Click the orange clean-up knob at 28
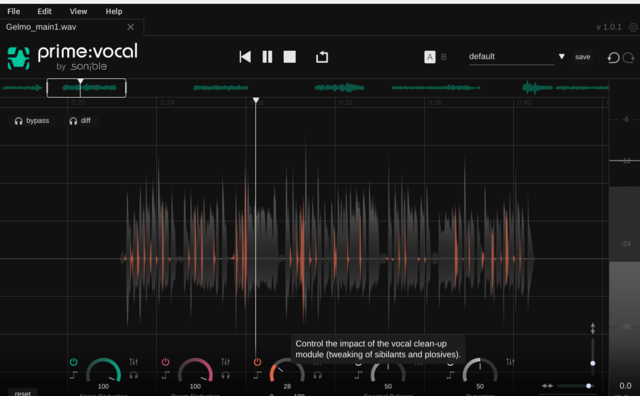640x396 pixels. click(287, 370)
